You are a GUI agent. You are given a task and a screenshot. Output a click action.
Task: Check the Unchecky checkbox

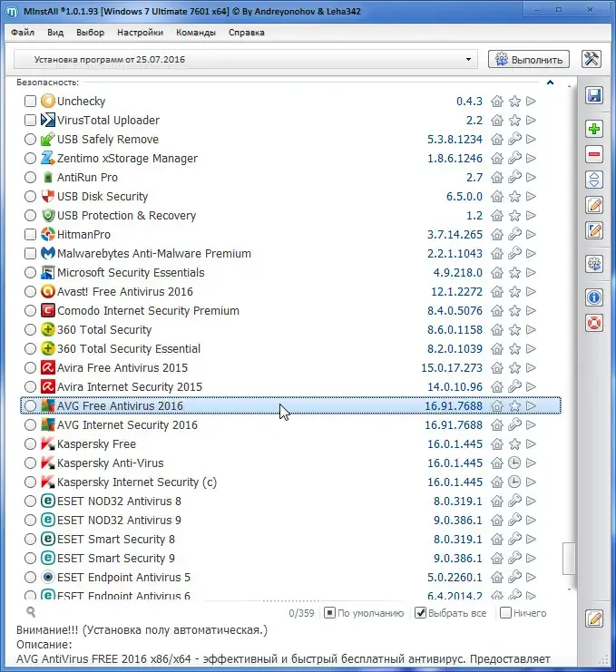click(30, 102)
